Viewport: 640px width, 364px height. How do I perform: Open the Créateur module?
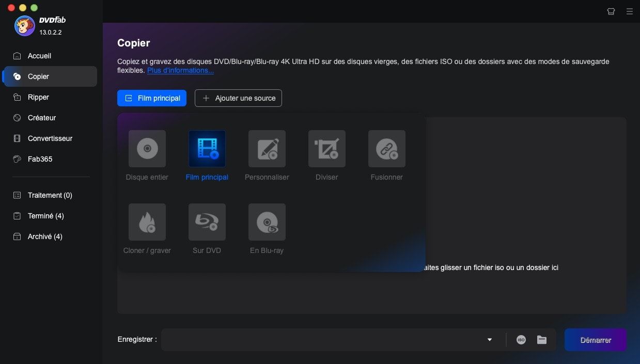pyautogui.click(x=50, y=118)
